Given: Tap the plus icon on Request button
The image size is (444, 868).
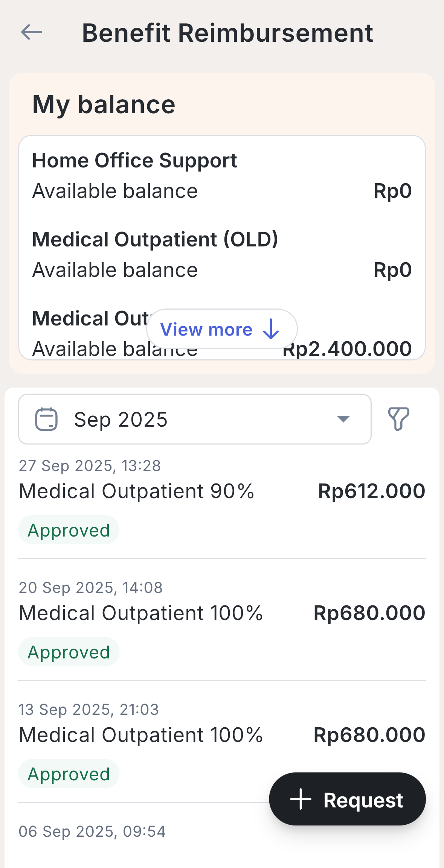Looking at the screenshot, I should 301,799.
